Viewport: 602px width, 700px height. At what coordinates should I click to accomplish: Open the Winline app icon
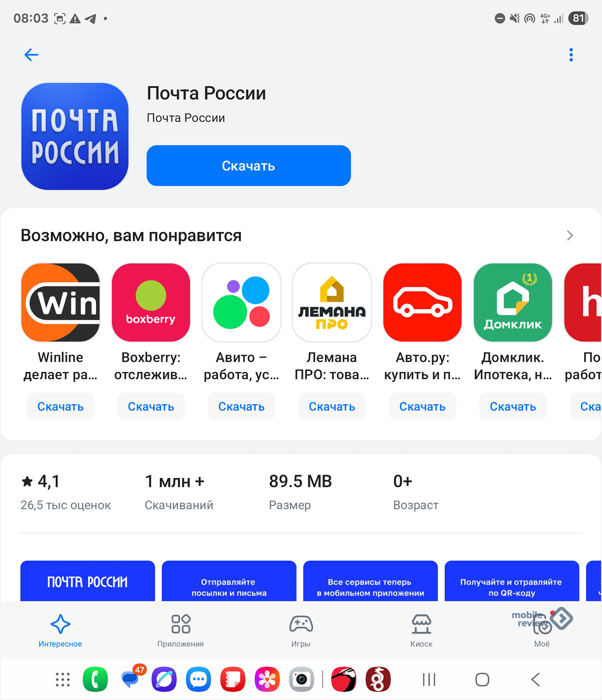click(60, 302)
